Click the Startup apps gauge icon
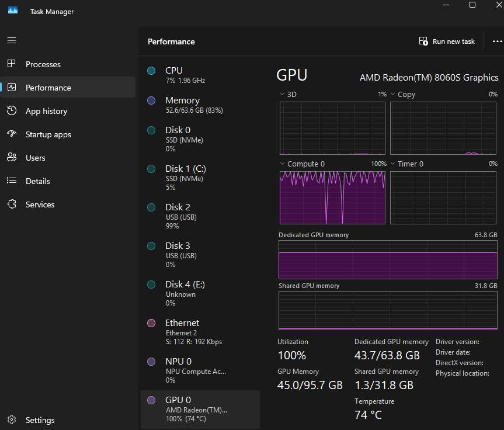The image size is (504, 430). point(12,134)
